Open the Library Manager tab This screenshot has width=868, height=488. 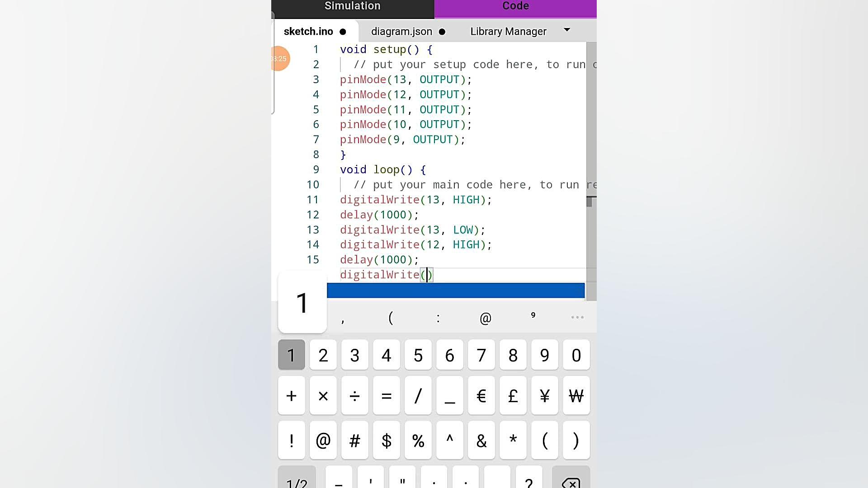pos(508,32)
